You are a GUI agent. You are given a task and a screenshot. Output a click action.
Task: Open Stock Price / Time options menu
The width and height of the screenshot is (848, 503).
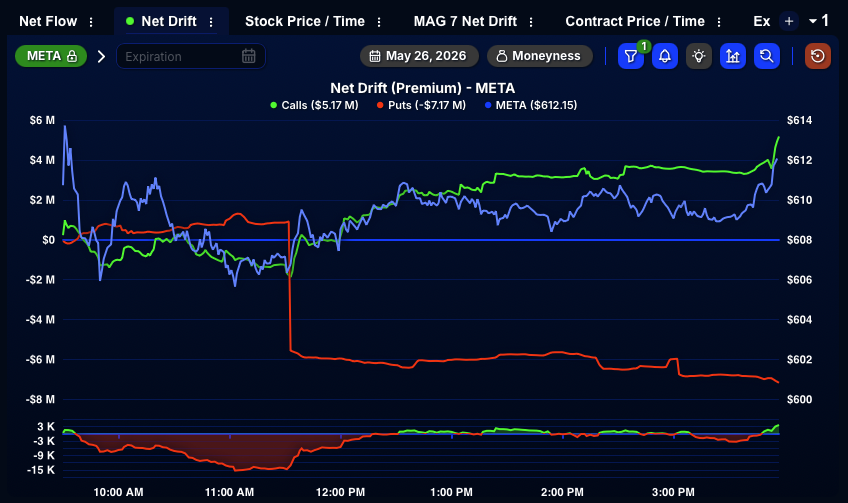point(379,22)
